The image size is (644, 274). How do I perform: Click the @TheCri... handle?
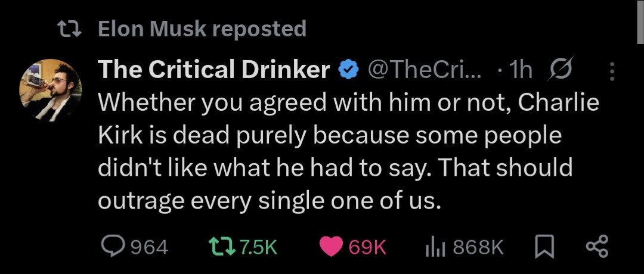[x=424, y=71]
